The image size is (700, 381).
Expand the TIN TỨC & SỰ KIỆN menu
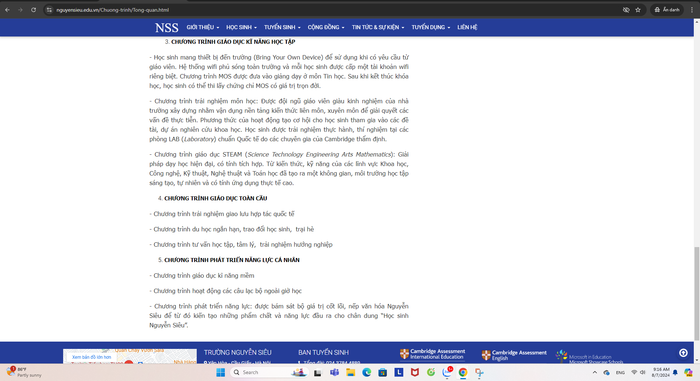point(378,27)
